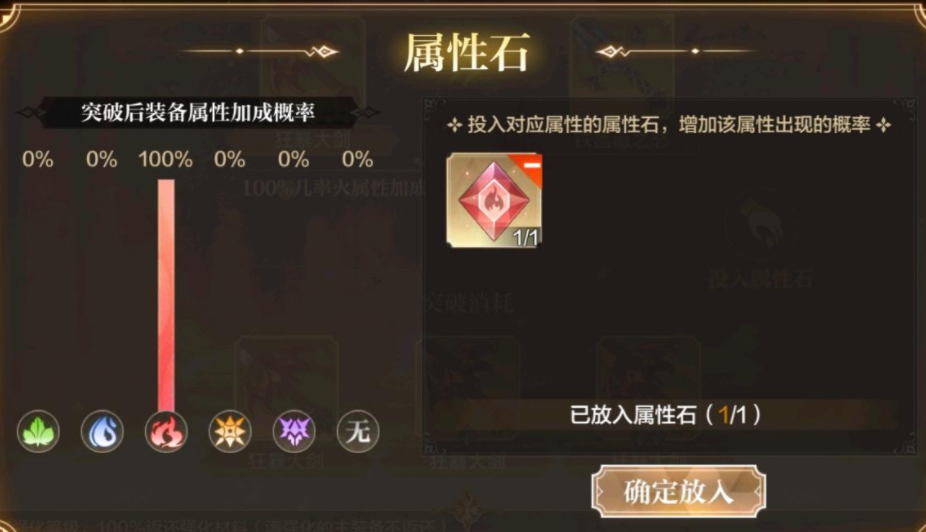The image size is (926, 532).
Task: Select the red fire attribute icon
Action: pyautogui.click(x=166, y=432)
